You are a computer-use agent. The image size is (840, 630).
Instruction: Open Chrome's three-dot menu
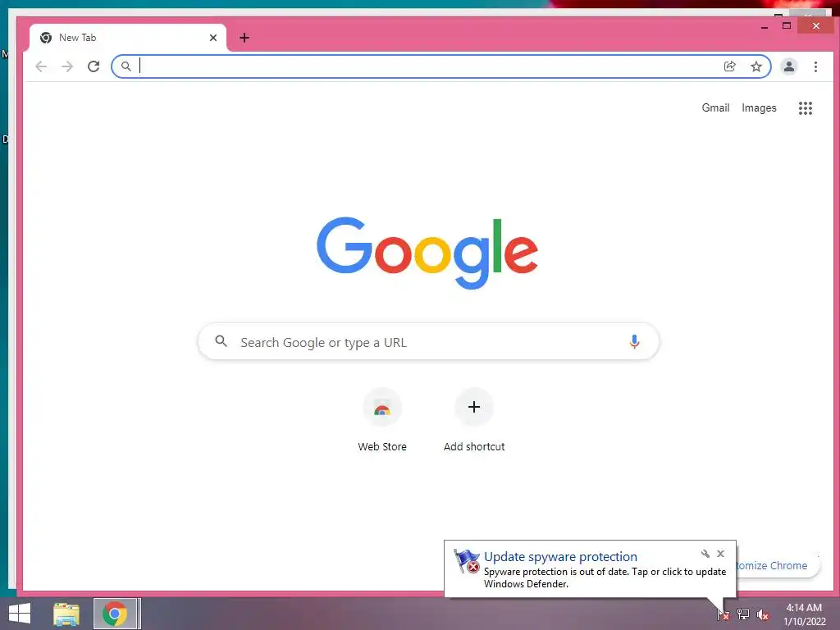(815, 66)
